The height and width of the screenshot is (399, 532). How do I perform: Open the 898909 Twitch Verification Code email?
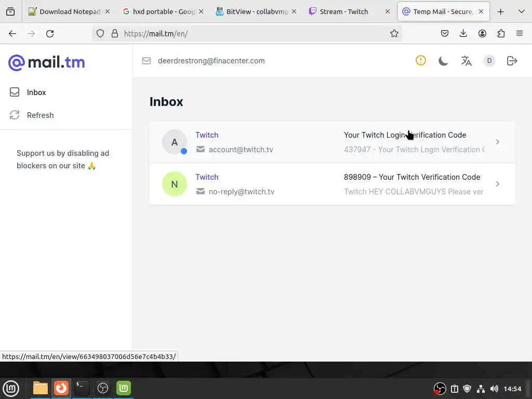[332, 184]
